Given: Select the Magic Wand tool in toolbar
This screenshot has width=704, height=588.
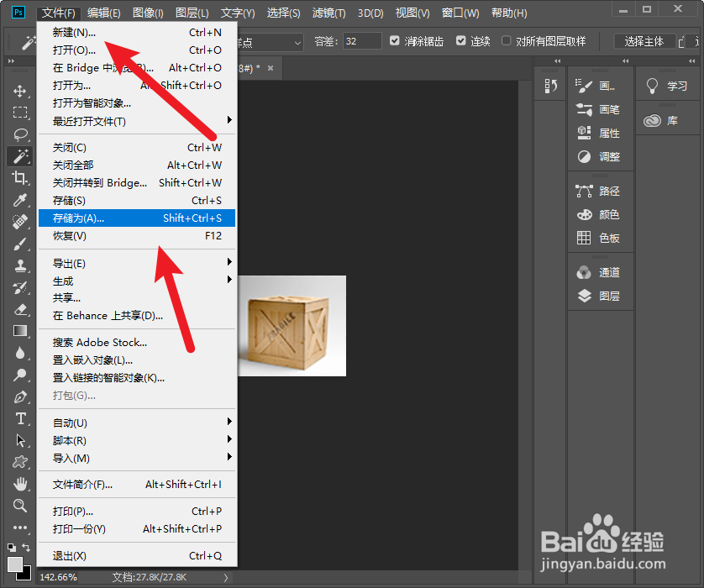Looking at the screenshot, I should click(x=20, y=156).
